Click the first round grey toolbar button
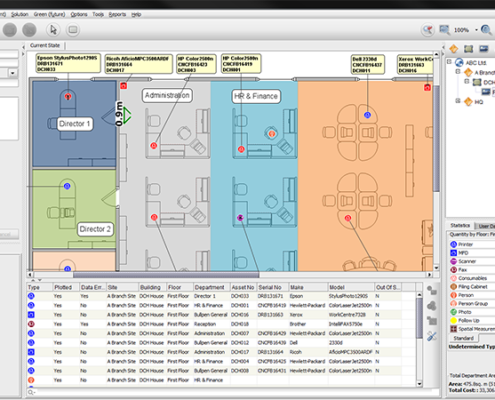The width and height of the screenshot is (495, 400). pos(10,30)
